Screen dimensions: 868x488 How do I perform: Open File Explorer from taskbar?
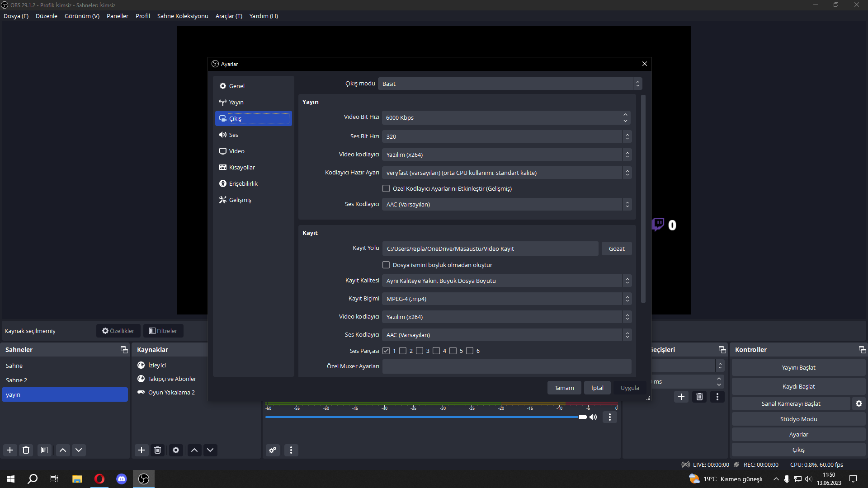click(x=77, y=479)
